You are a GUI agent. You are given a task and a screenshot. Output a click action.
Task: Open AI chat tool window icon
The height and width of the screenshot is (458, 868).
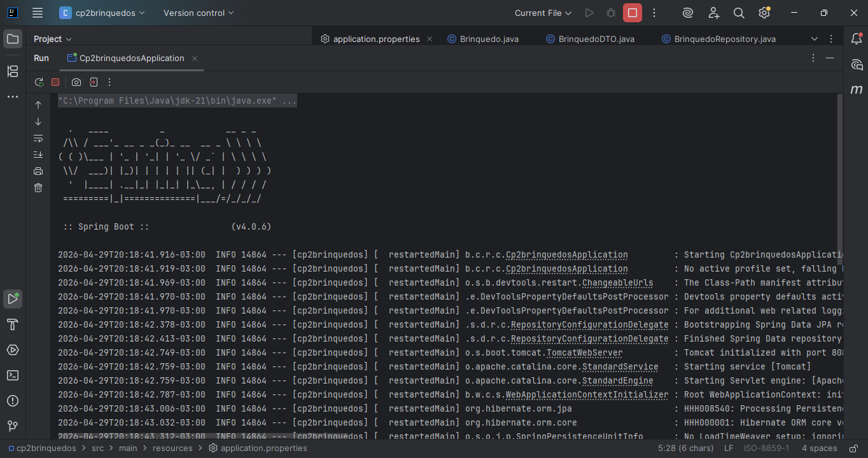tap(857, 64)
